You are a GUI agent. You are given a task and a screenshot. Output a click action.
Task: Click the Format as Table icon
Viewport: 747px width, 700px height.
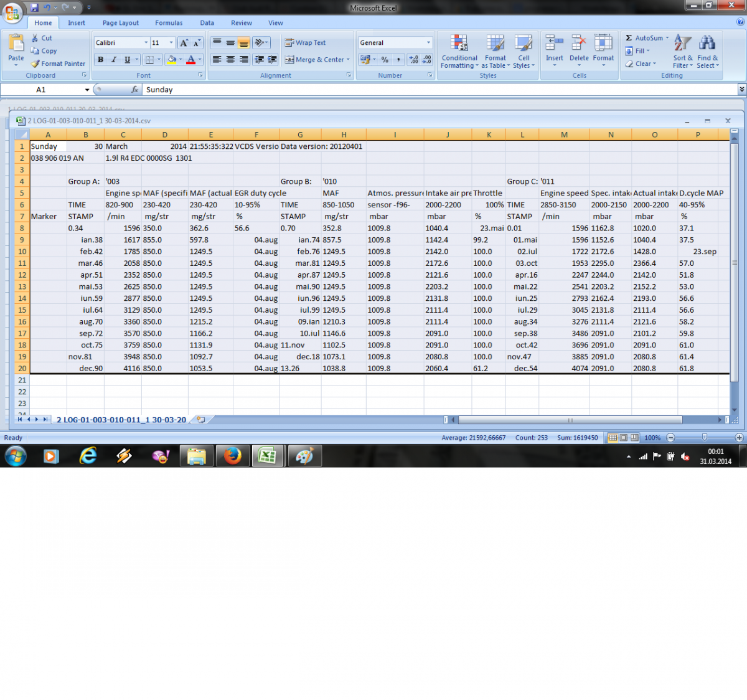pyautogui.click(x=496, y=44)
